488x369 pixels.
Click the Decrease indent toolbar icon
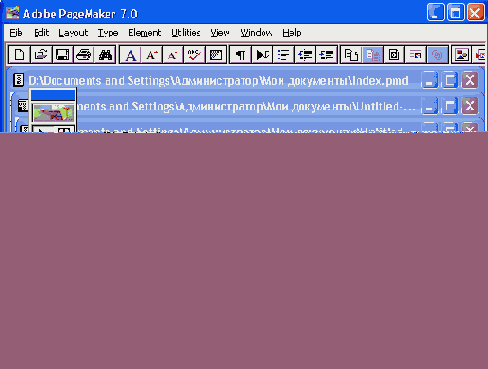(x=305, y=55)
